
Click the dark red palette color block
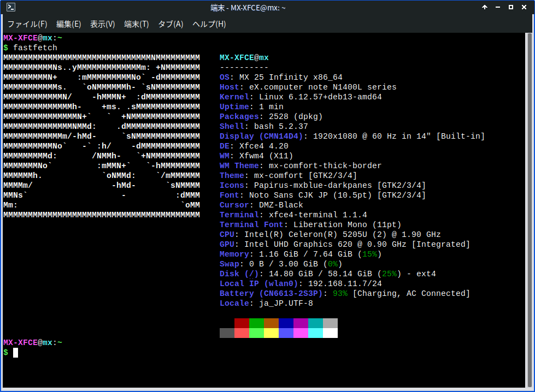[x=242, y=323]
